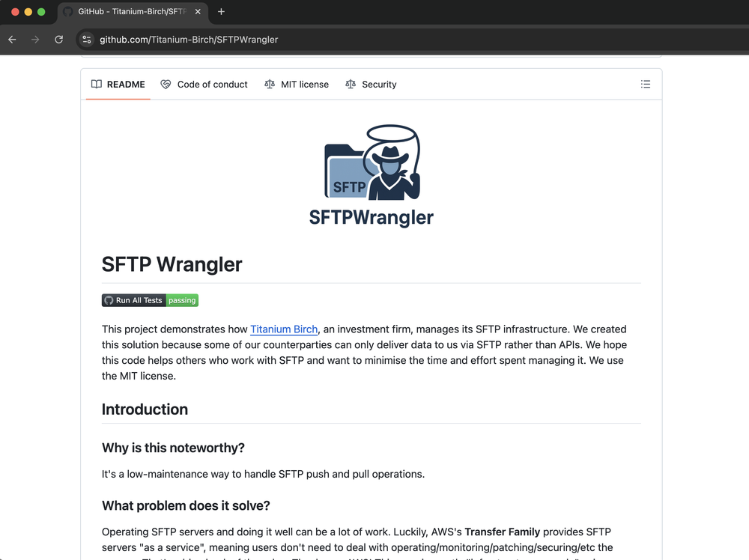Click "Why is this noteworthy?" heading

pyautogui.click(x=173, y=448)
